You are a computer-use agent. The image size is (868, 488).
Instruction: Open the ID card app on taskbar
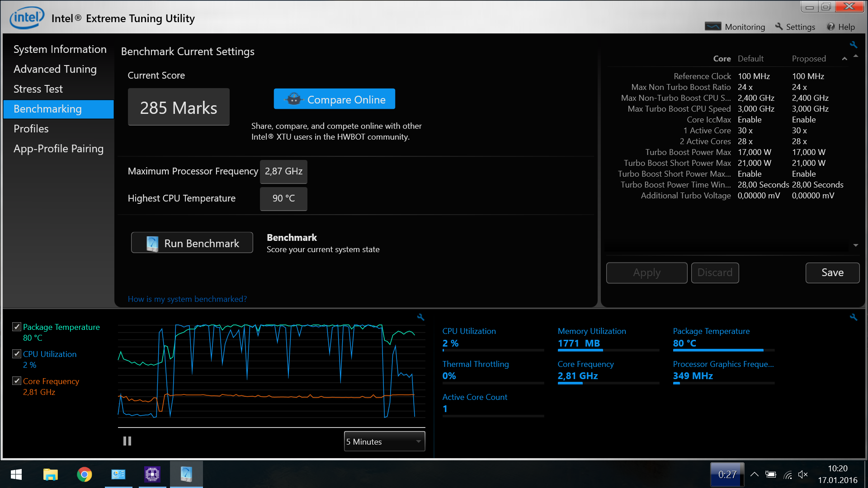click(118, 474)
